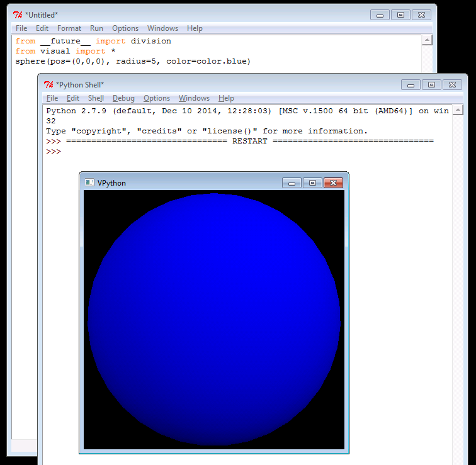Screen dimensions: 476x465
Task: Open the Format menu in the editor
Action: 69,28
